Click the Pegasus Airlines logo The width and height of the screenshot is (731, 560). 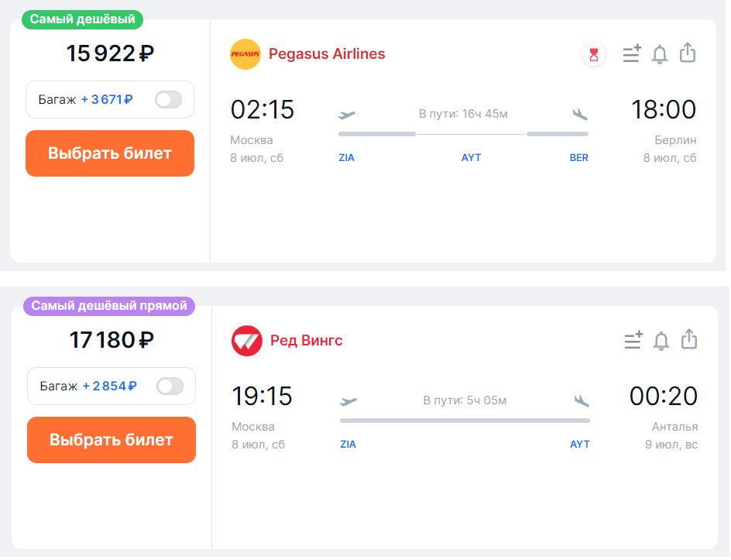coord(245,54)
